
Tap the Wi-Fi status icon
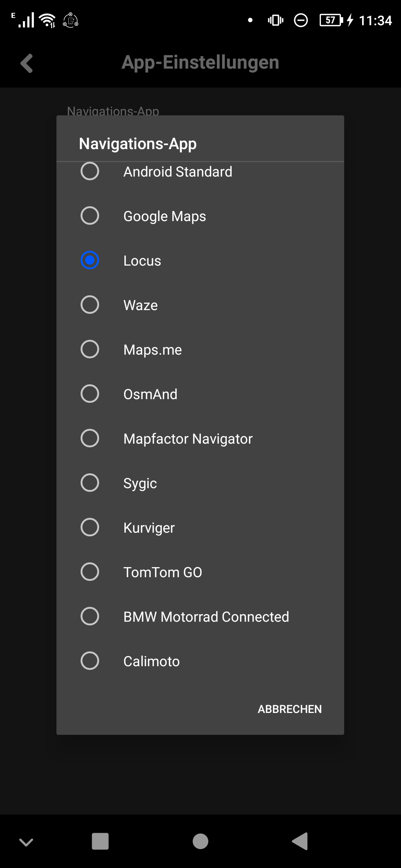48,20
